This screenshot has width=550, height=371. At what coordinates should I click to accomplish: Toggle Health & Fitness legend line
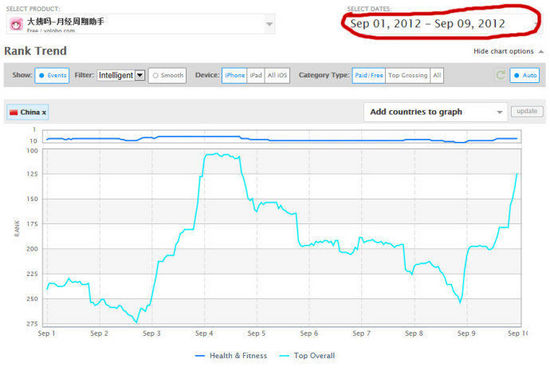coord(231,356)
